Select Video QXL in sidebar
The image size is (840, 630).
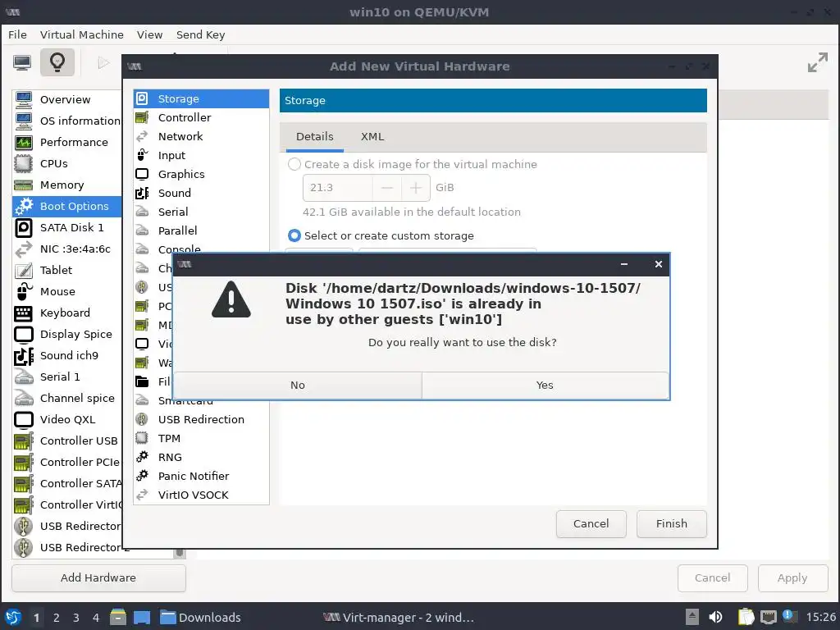click(x=67, y=419)
